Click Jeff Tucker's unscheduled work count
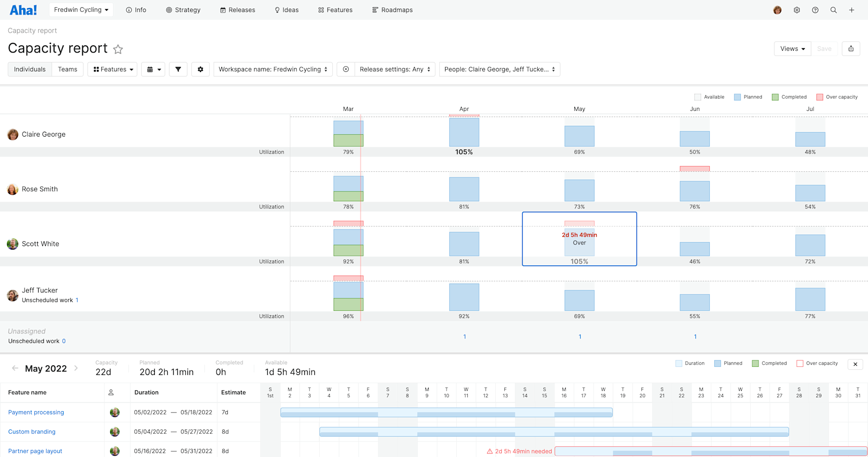The height and width of the screenshot is (457, 868). [77, 300]
